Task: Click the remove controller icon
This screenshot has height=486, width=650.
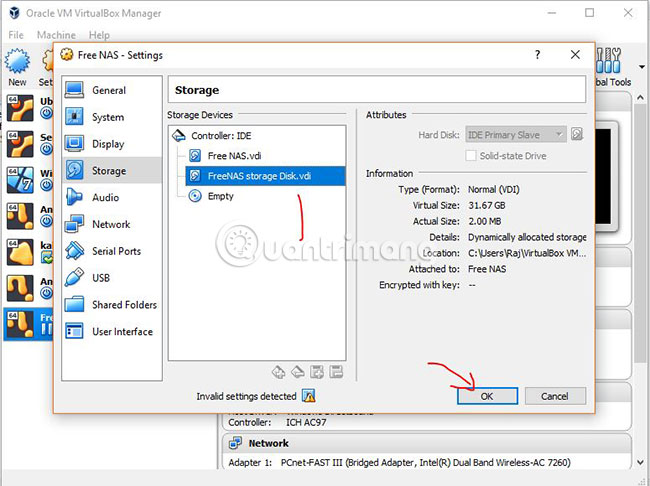Action: pyautogui.click(x=298, y=372)
